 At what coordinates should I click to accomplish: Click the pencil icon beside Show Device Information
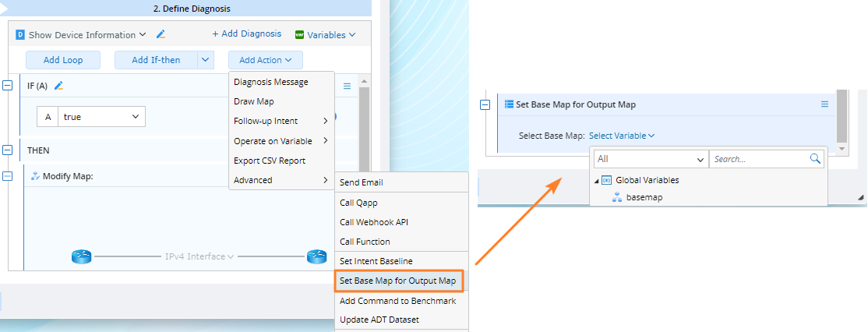[161, 34]
